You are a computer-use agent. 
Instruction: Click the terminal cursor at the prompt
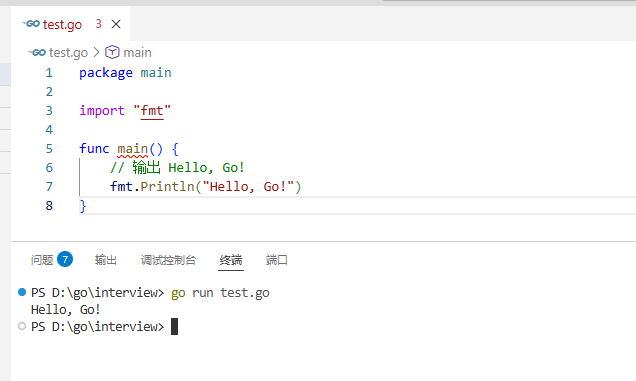174,326
